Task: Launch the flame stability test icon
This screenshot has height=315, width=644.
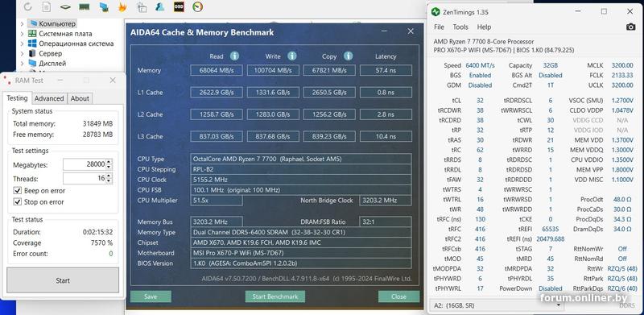Action: 122,6
